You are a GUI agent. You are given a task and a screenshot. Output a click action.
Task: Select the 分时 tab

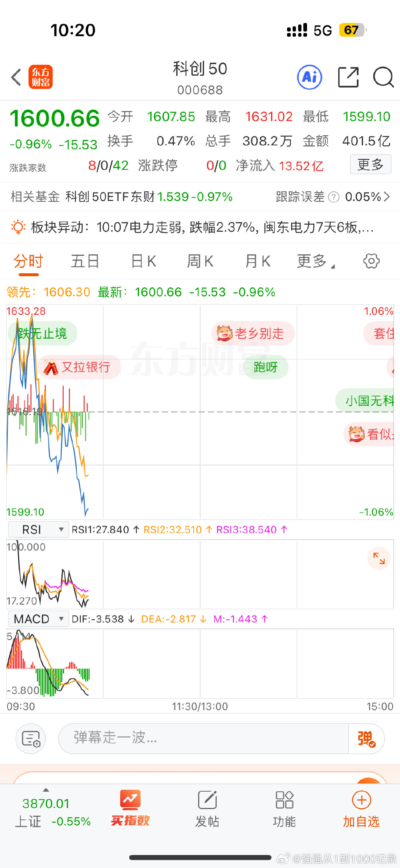point(29,261)
